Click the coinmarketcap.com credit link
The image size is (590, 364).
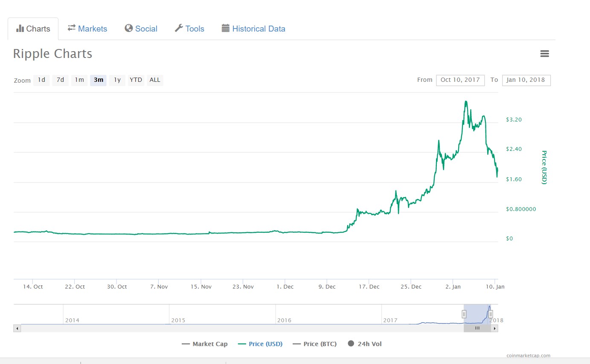point(529,355)
